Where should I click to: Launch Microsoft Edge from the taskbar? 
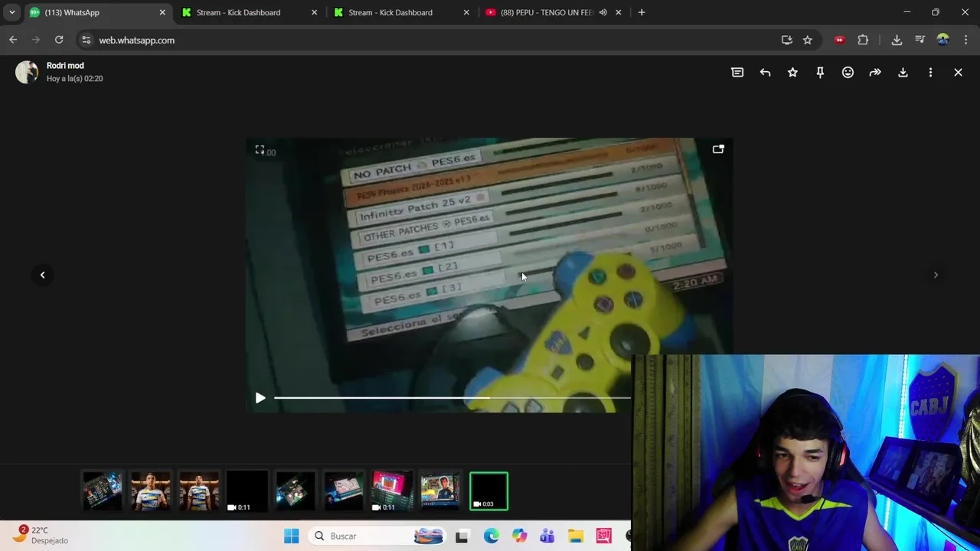click(x=491, y=536)
